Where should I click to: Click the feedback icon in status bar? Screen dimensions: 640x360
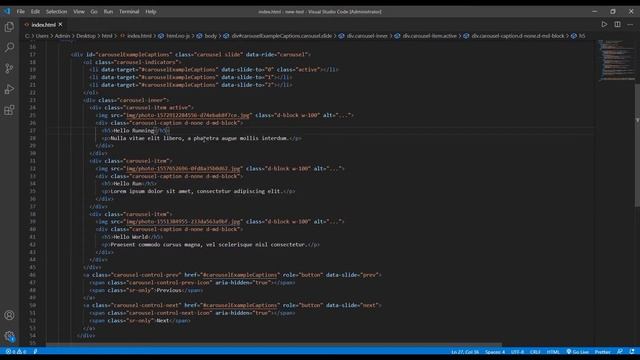click(x=620, y=351)
